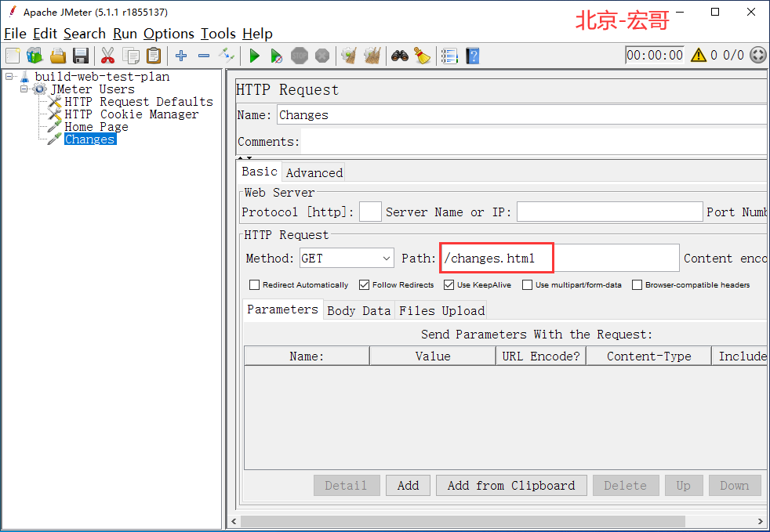Start the test with green play icon
The image size is (770, 532).
254,56
